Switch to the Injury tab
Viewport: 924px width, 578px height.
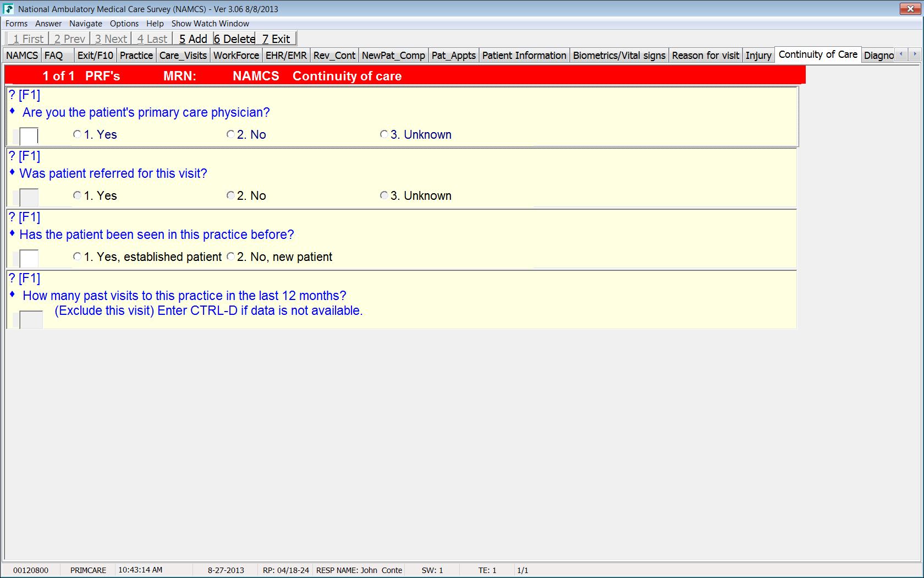758,56
